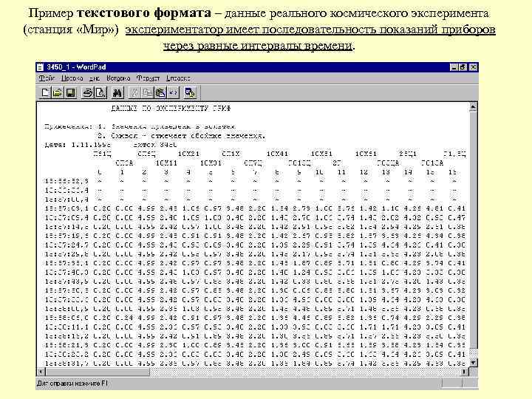Click the Print Preview icon
Viewport: 532px width, 399px height.
click(100, 92)
